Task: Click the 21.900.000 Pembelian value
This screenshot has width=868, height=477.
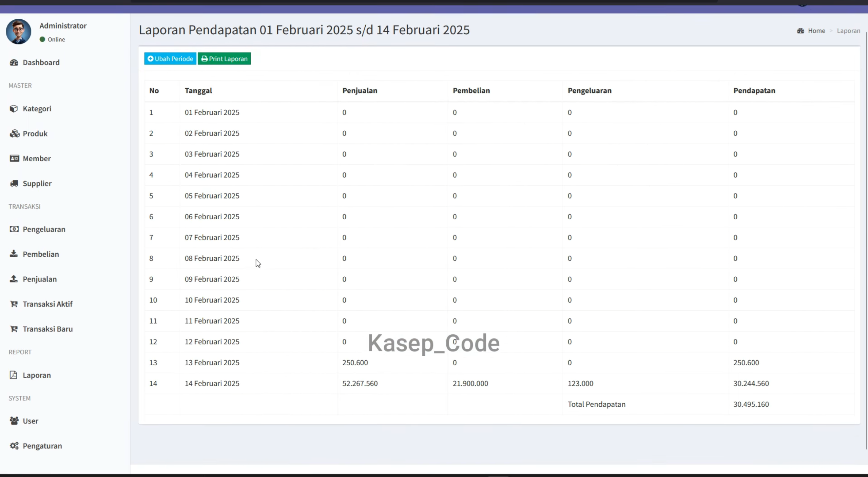Action: click(470, 383)
